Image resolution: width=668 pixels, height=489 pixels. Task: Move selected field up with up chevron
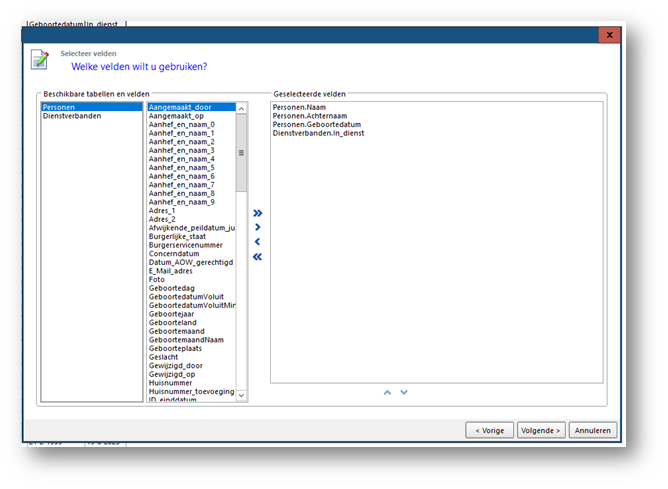[387, 392]
